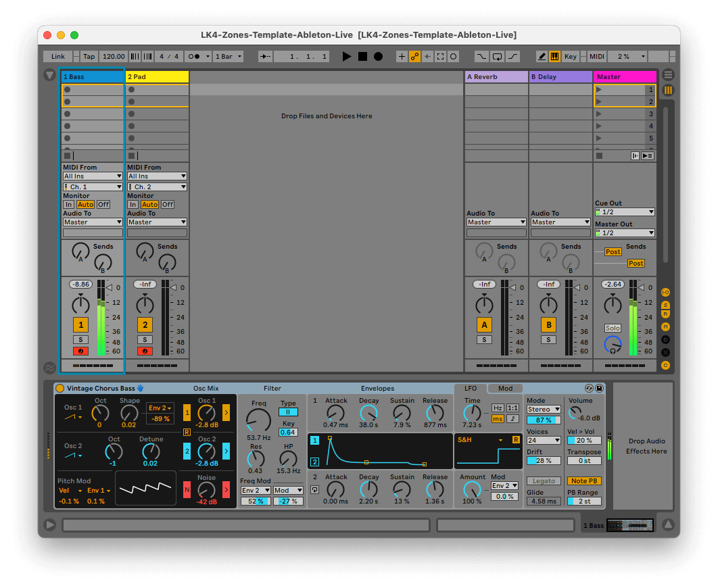This screenshot has width=718, height=588.
Task: Toggle Mixer section M button
Action: (x=666, y=326)
